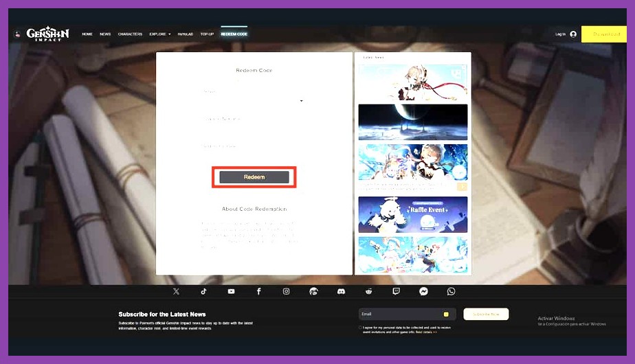Open the first news thumbnail with red ribbon

pos(412,82)
